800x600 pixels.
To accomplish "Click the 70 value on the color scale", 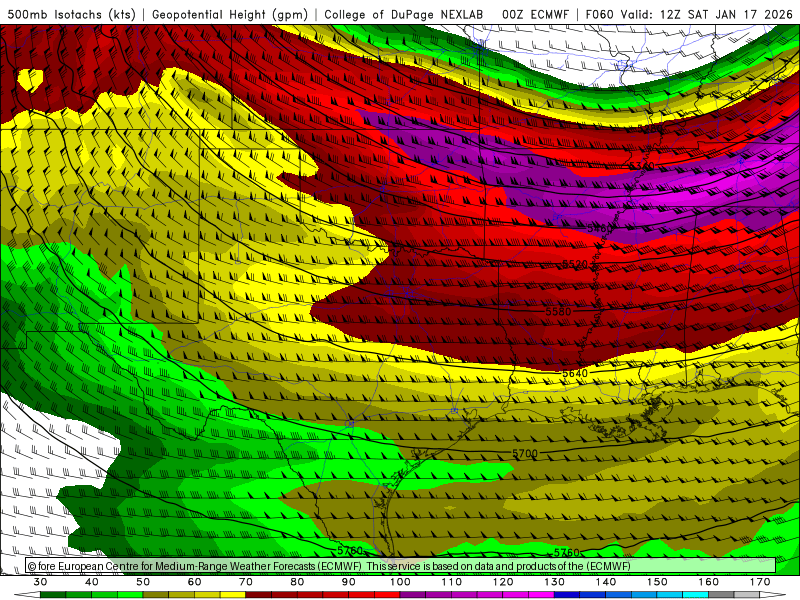I will click(246, 582).
